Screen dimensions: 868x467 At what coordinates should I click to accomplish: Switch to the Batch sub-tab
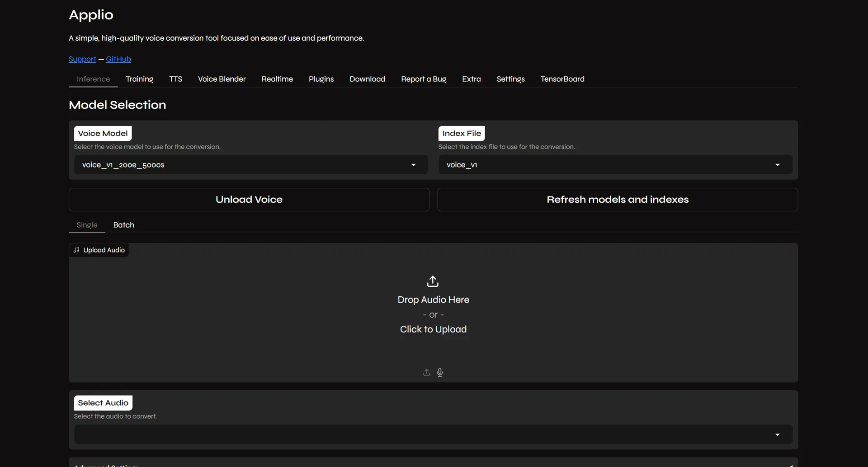123,225
